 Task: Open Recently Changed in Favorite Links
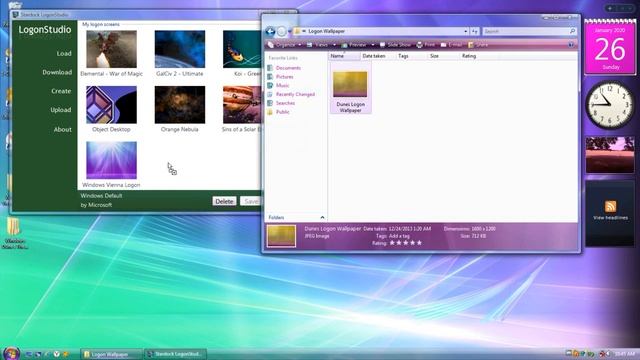click(295, 94)
